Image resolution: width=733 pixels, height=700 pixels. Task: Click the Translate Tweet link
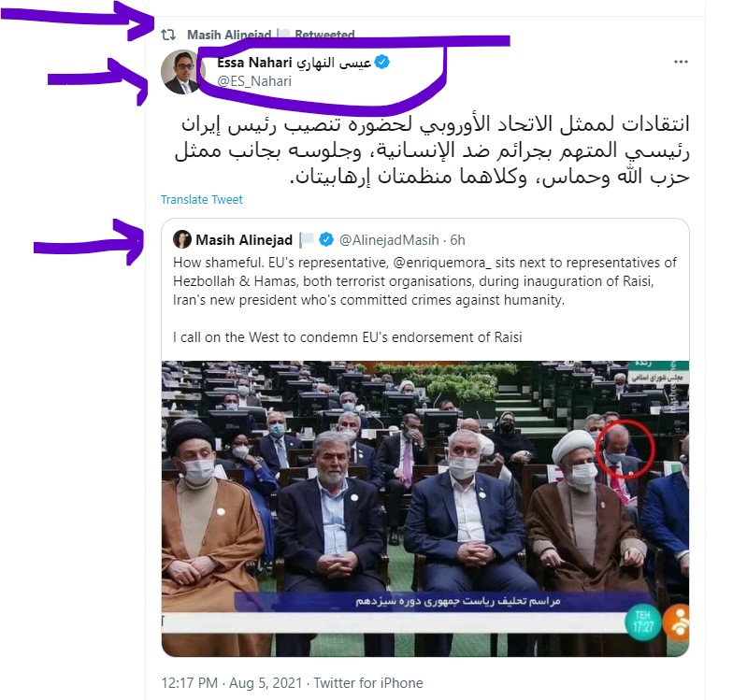(202, 200)
